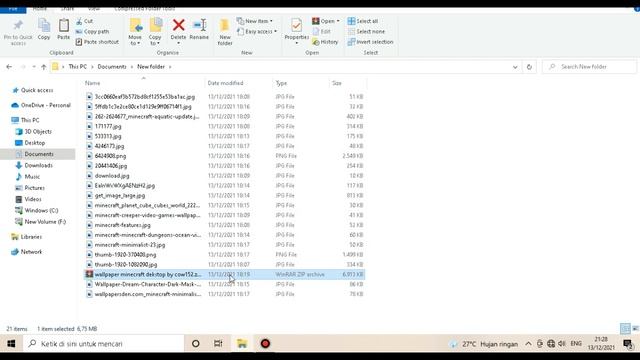The height and width of the screenshot is (360, 640).
Task: Click the Edit command in Open group
Action: tap(322, 31)
